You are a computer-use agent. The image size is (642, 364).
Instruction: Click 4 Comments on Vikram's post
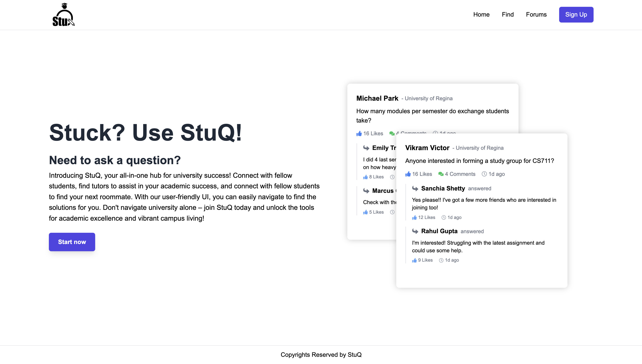pyautogui.click(x=460, y=174)
